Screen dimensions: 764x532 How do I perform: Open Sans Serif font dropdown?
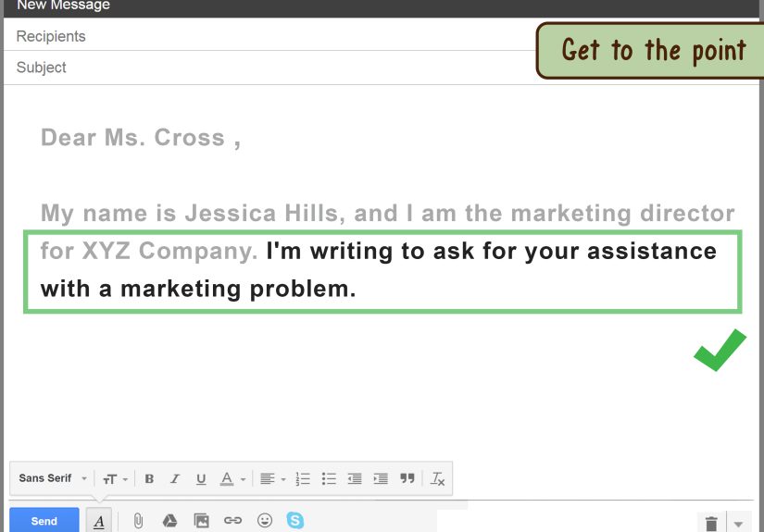[x=52, y=478]
